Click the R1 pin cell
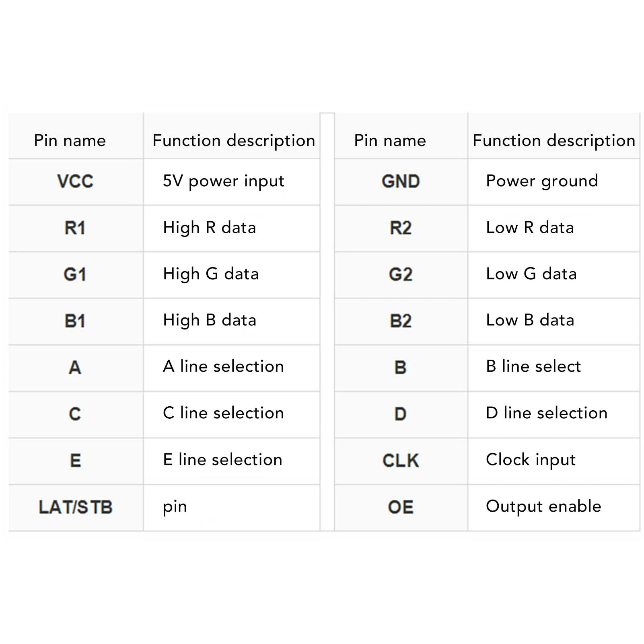The height and width of the screenshot is (644, 644). pos(75,228)
